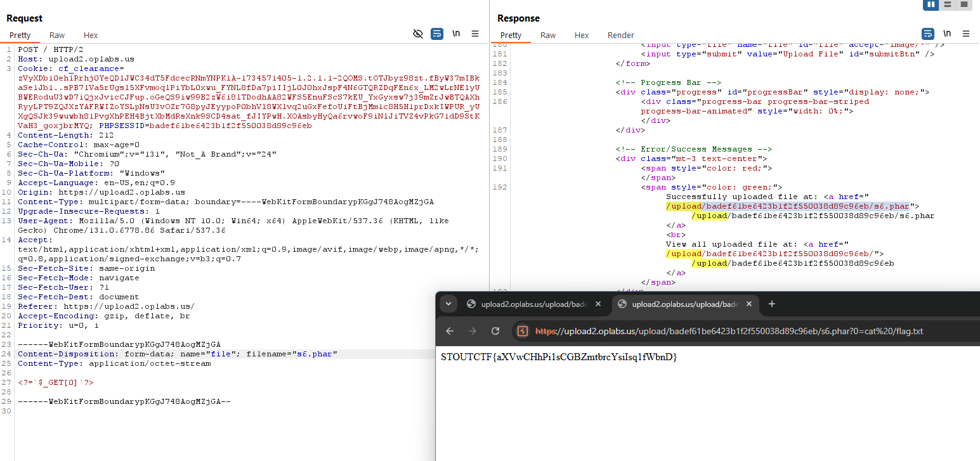Click the "Request" panel heading
Screen dimensions: 980x461
click(x=25, y=18)
